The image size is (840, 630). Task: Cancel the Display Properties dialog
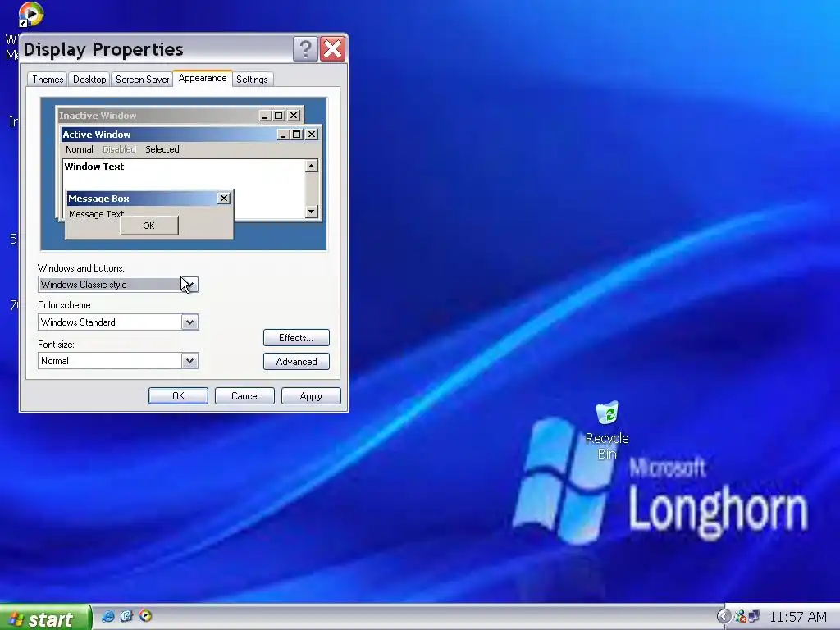pyautogui.click(x=244, y=396)
